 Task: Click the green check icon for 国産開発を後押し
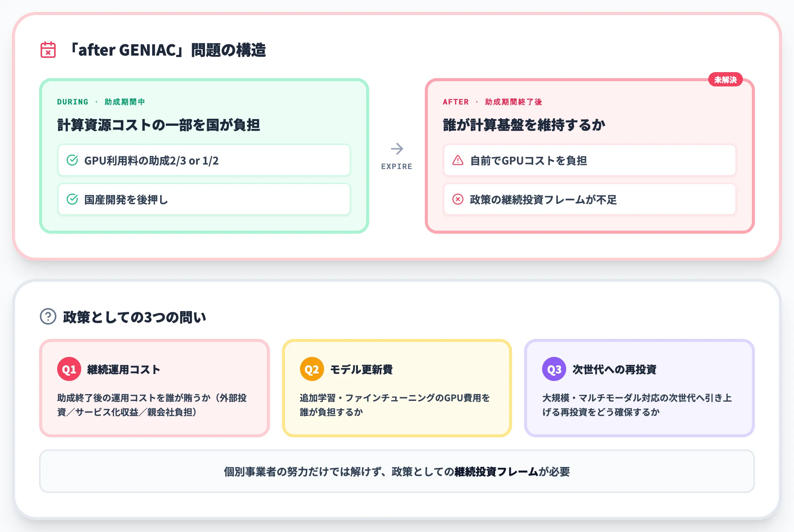coord(72,199)
